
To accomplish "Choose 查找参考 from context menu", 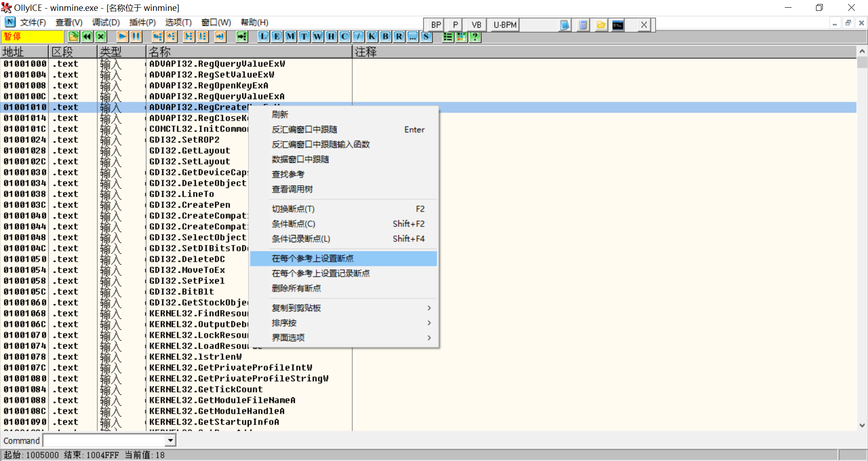I will pyautogui.click(x=344, y=174).
